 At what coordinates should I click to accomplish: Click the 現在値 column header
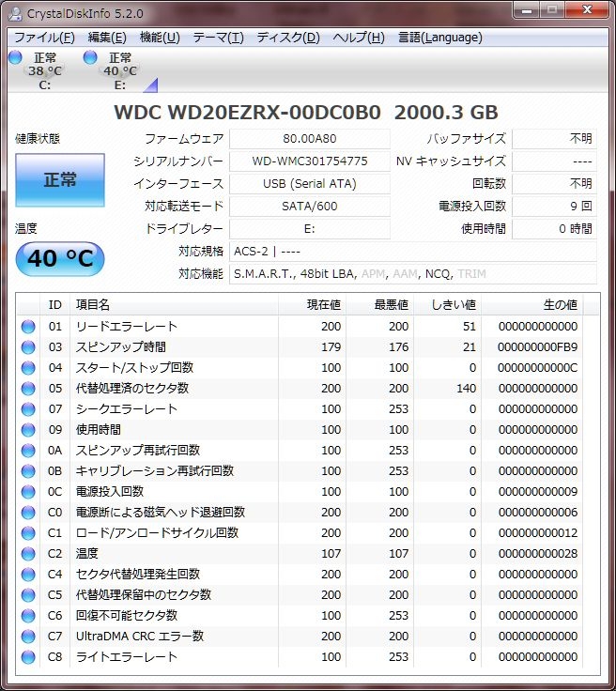(x=313, y=304)
